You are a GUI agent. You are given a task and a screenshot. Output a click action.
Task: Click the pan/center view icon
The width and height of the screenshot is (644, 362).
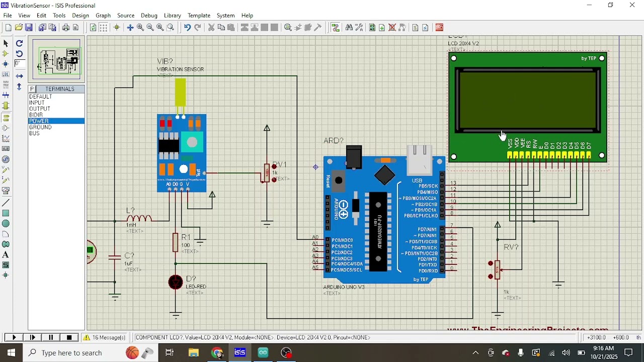130,28
